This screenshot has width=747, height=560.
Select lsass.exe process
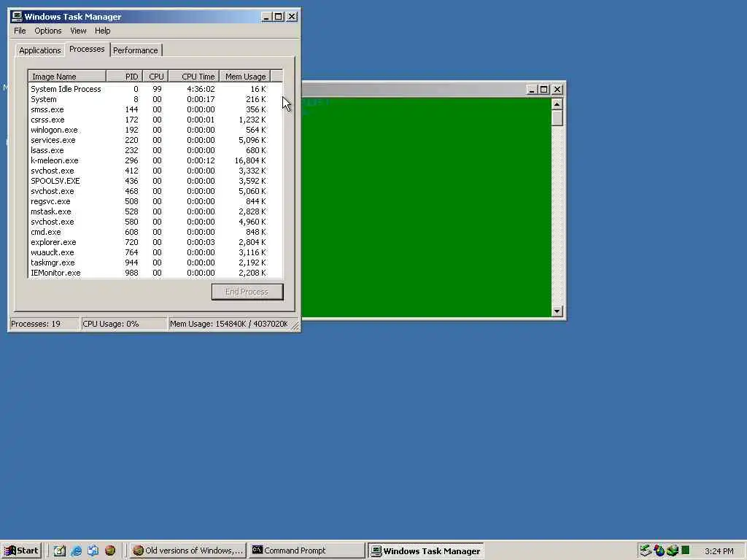tap(155, 150)
